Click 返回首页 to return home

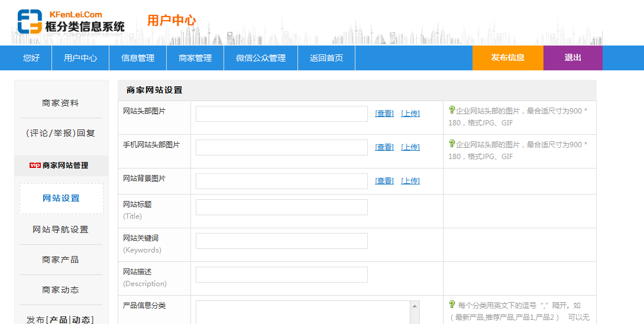pos(326,58)
